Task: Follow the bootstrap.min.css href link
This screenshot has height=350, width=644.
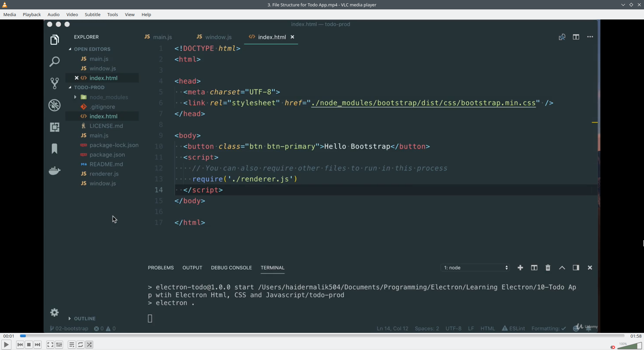Action: pyautogui.click(x=423, y=103)
